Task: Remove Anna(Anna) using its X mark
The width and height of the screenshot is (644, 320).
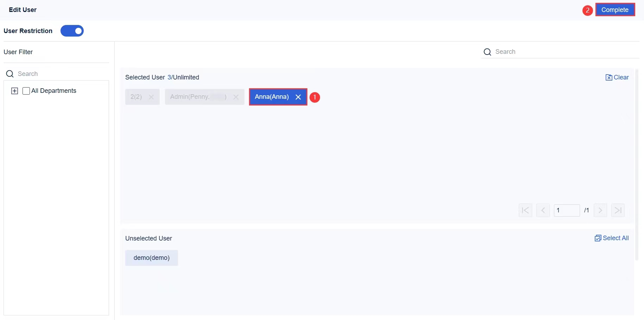Action: point(298,97)
